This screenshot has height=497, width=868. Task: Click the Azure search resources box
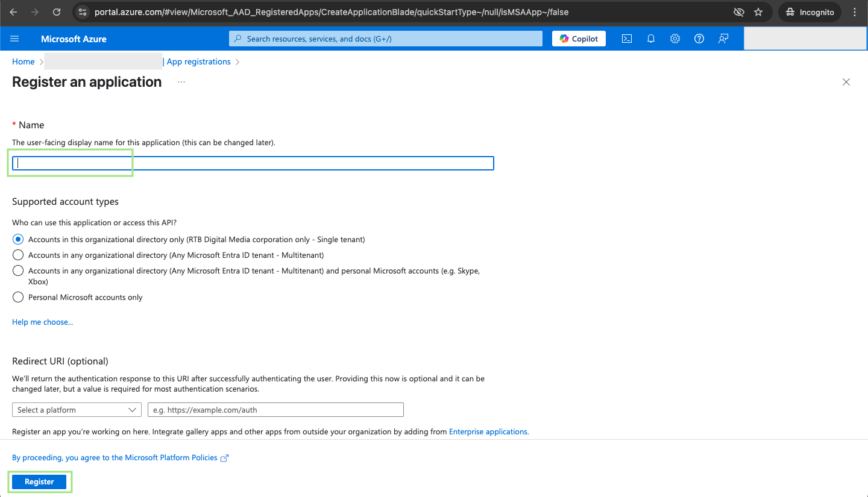[386, 39]
